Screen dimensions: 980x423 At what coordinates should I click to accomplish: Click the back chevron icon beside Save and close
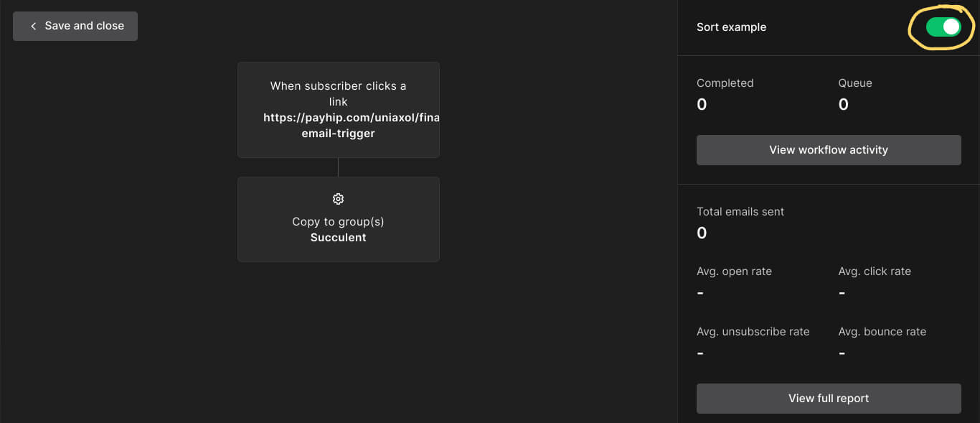33,26
